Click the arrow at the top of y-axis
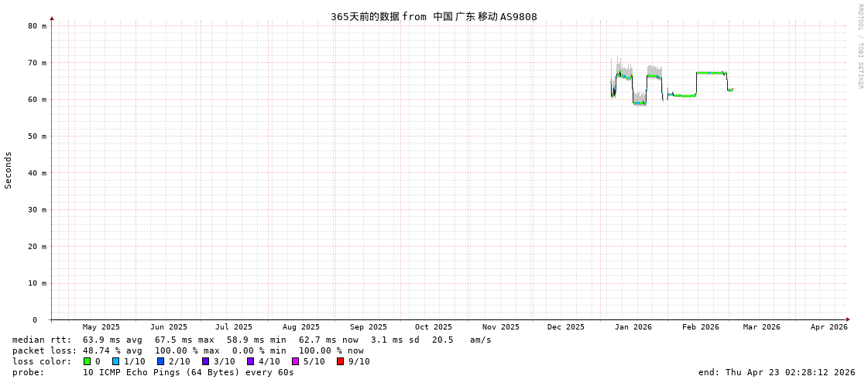The height and width of the screenshot is (383, 868). (52, 18)
